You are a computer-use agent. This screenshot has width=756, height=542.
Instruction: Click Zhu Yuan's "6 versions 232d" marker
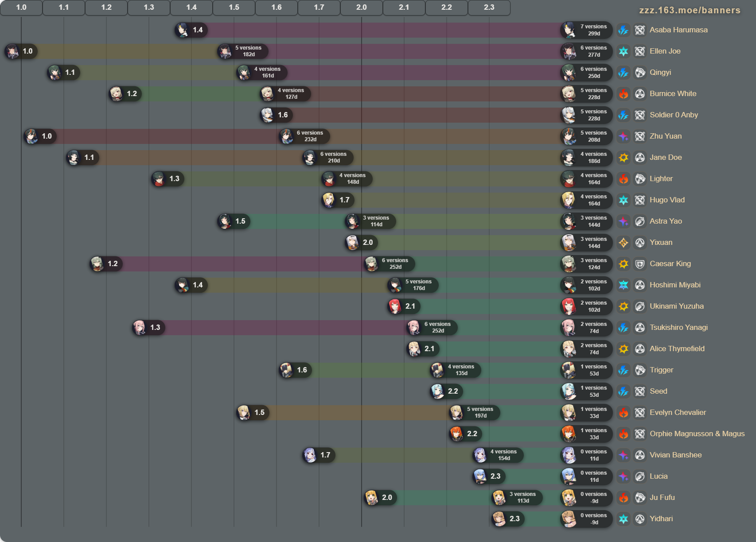(304, 136)
